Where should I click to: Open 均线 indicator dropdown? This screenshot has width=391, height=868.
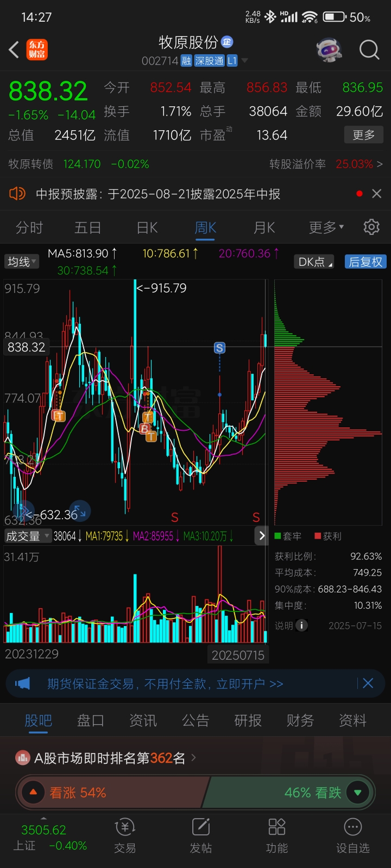(x=22, y=261)
